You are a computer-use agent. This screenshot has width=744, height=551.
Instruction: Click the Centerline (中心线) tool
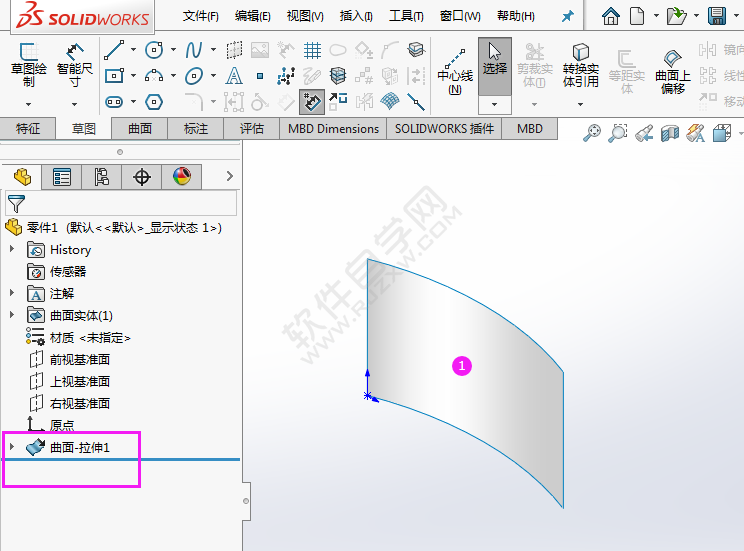(x=455, y=70)
